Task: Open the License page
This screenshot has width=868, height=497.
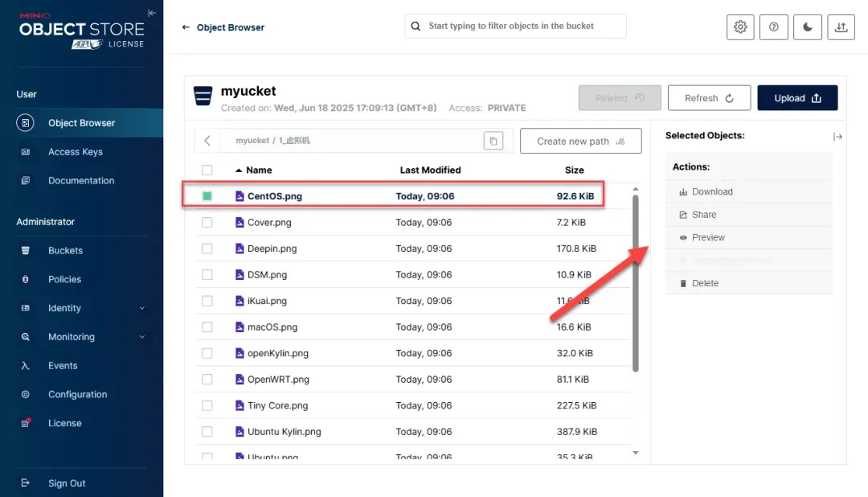Action: tap(63, 423)
